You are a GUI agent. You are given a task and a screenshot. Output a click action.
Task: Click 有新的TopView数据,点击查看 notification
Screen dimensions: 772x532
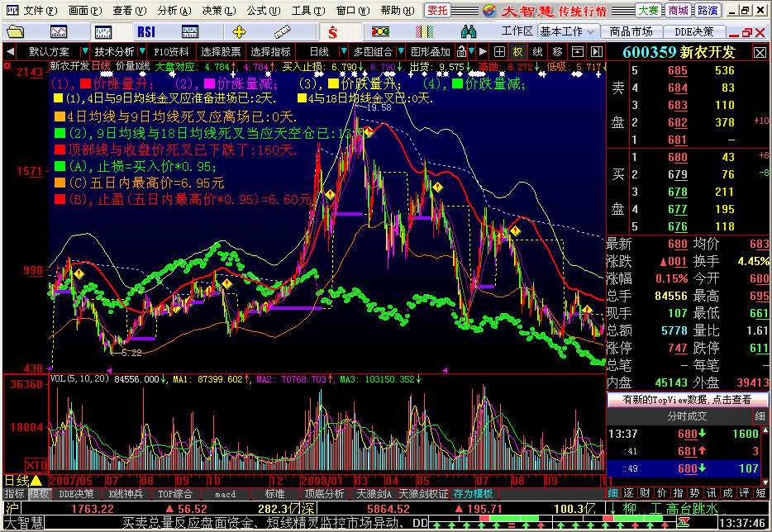coord(688,400)
